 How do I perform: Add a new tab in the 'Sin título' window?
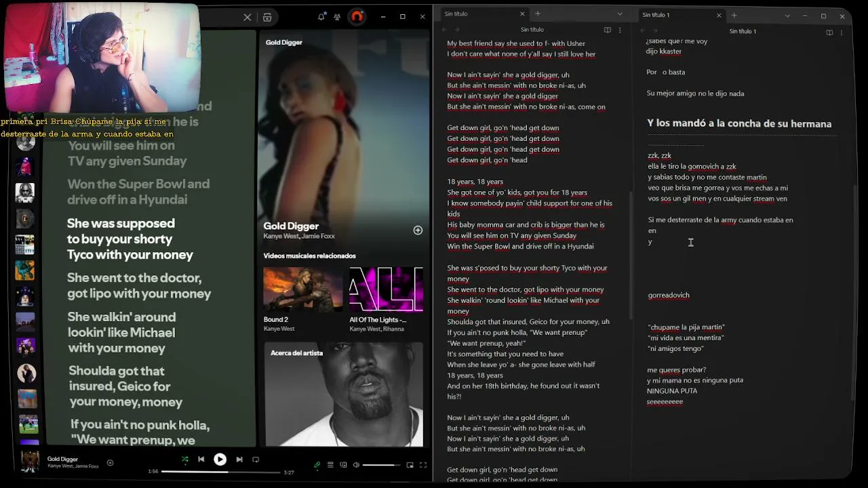538,14
